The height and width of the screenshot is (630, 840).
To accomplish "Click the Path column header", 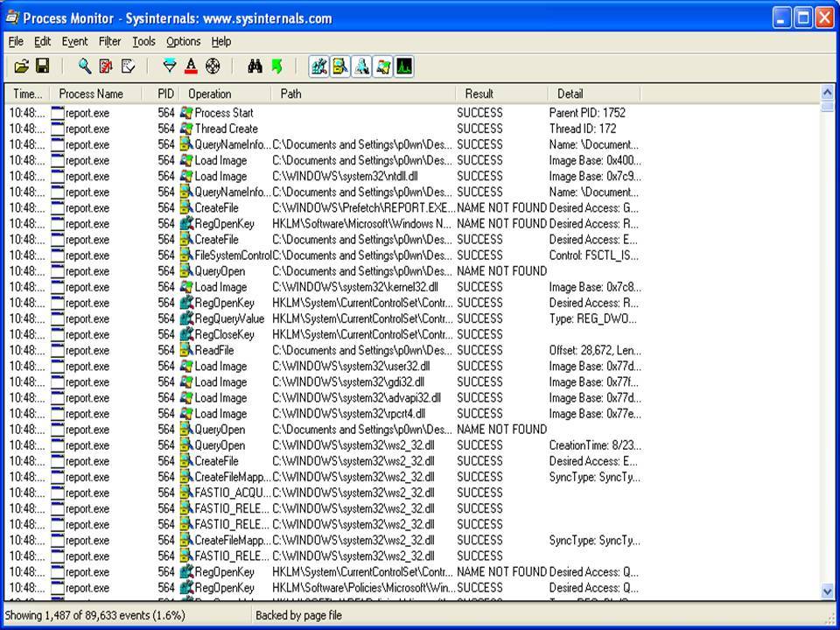I will (x=364, y=94).
